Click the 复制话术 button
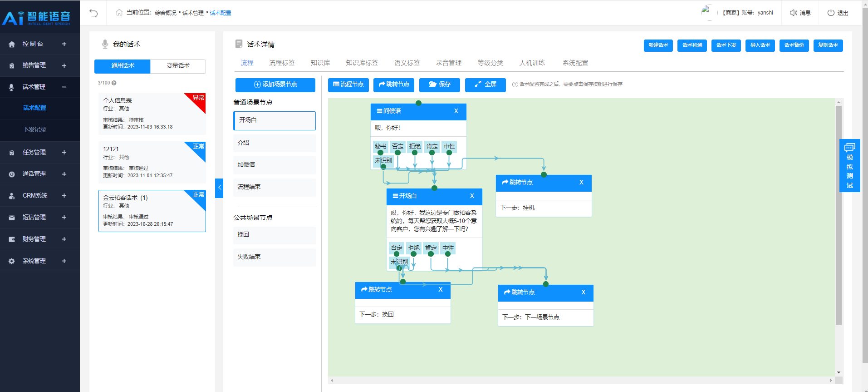Screen dimensions: 868x392 [x=828, y=45]
